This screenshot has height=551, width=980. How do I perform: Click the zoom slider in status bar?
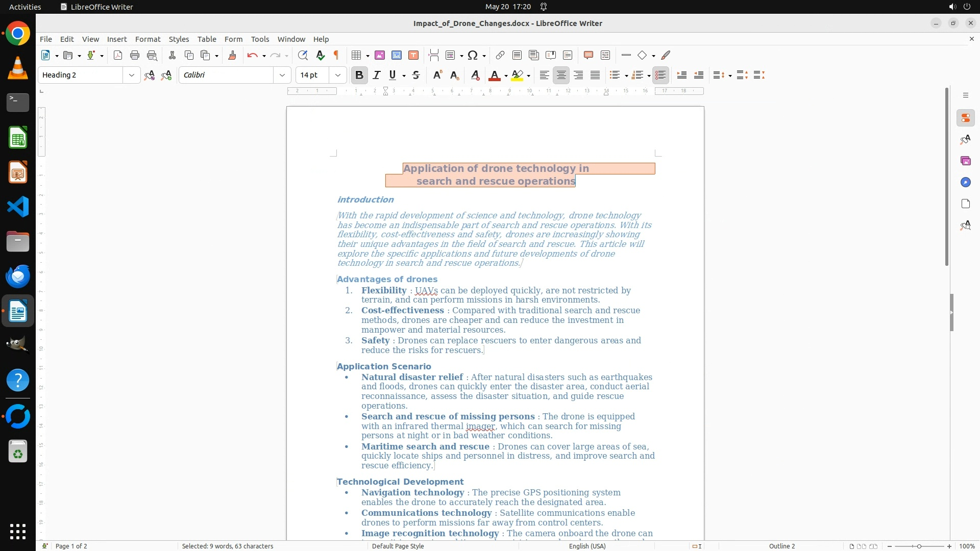pyautogui.click(x=919, y=546)
